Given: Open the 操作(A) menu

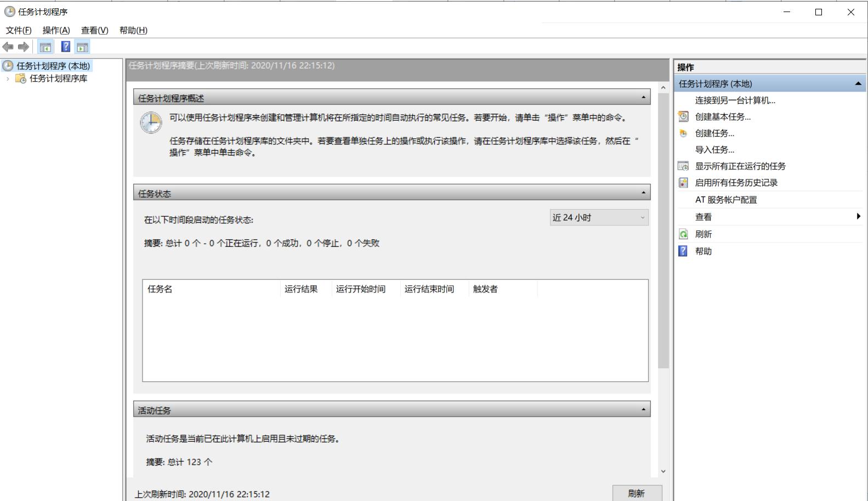Looking at the screenshot, I should (56, 30).
